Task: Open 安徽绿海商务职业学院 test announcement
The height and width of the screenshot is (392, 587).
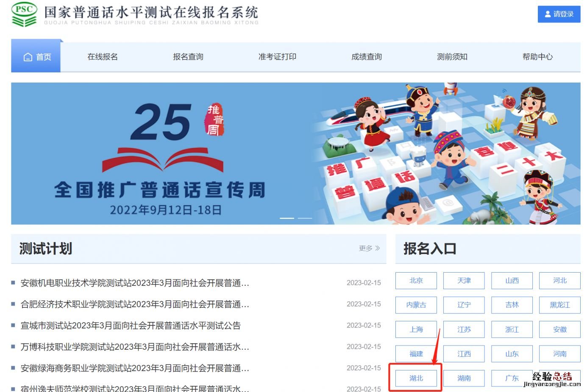Action: tap(135, 368)
